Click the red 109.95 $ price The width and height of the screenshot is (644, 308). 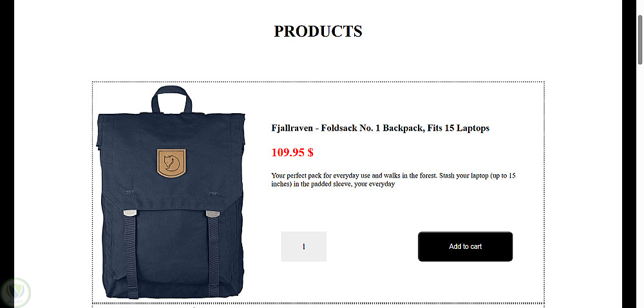(292, 152)
